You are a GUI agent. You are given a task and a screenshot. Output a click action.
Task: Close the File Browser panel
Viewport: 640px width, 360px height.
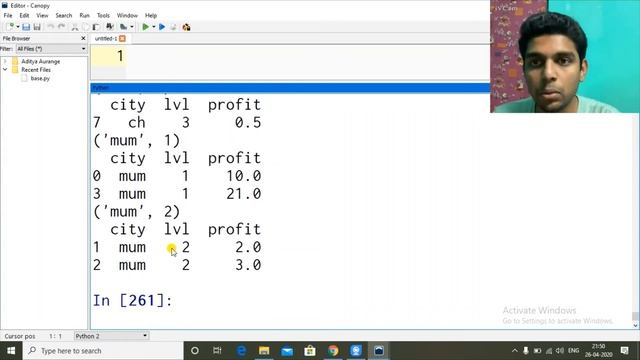click(83, 38)
